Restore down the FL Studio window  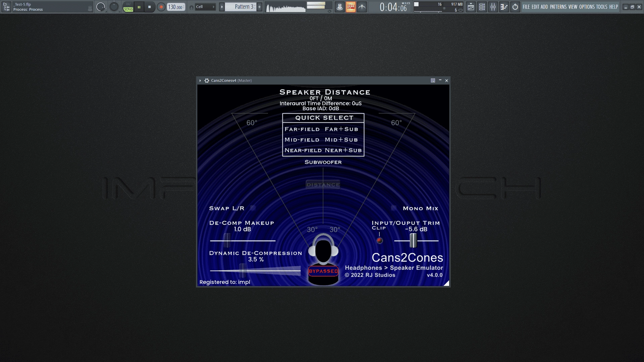[x=632, y=7]
